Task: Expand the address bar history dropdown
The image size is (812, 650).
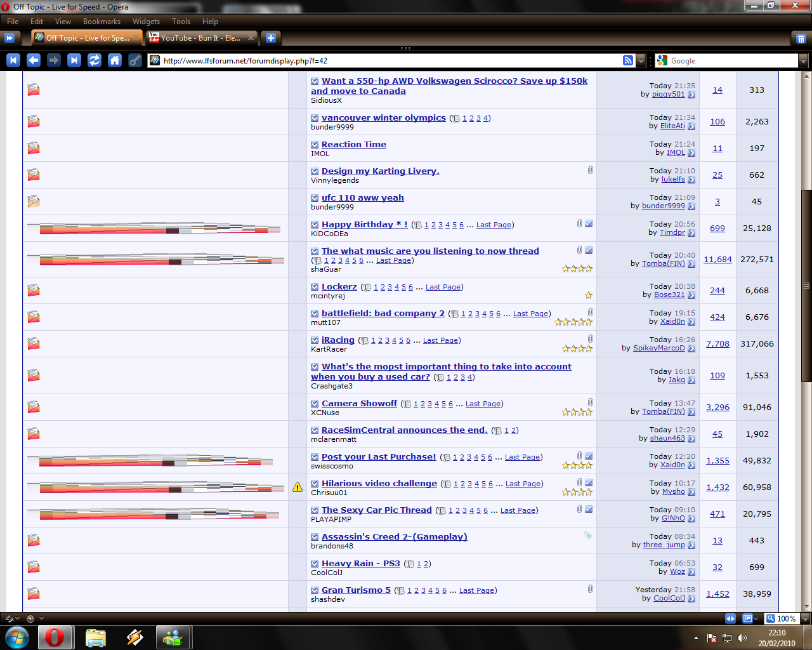Action: 641,60
